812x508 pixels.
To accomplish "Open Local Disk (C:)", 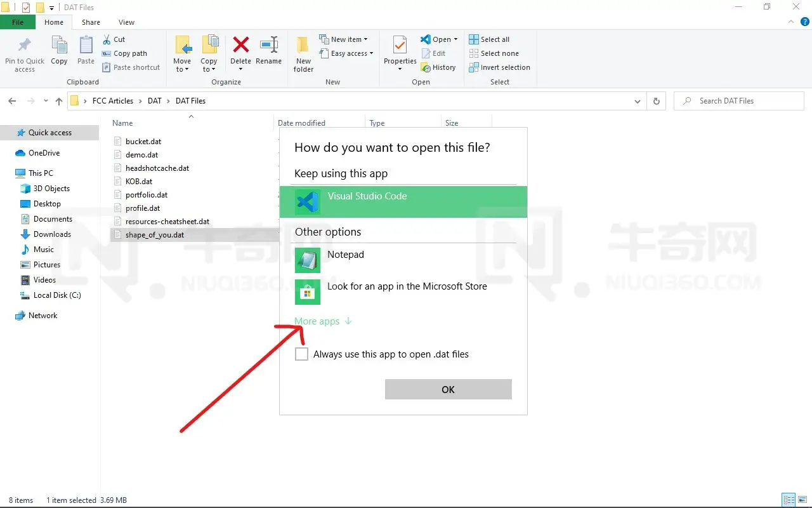I will coord(57,295).
